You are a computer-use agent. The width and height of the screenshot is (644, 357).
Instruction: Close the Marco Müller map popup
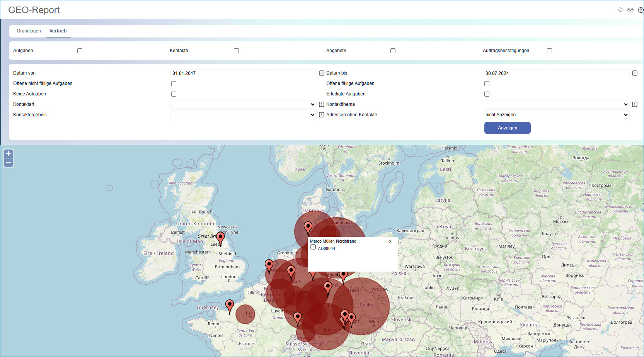[x=390, y=241]
